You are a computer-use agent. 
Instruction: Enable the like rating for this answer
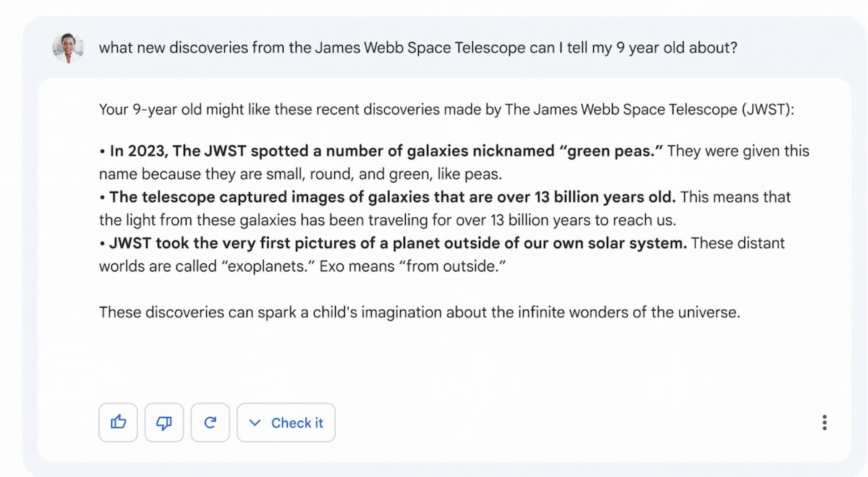tap(118, 422)
